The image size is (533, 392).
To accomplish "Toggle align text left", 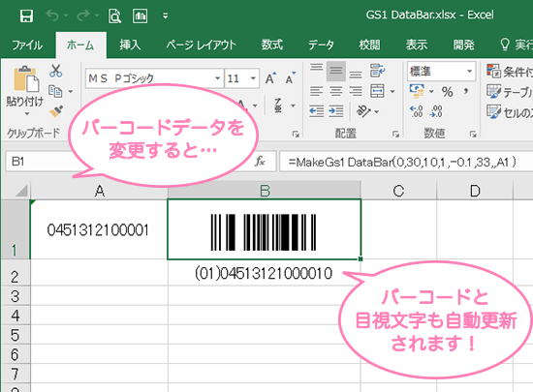I will point(316,91).
